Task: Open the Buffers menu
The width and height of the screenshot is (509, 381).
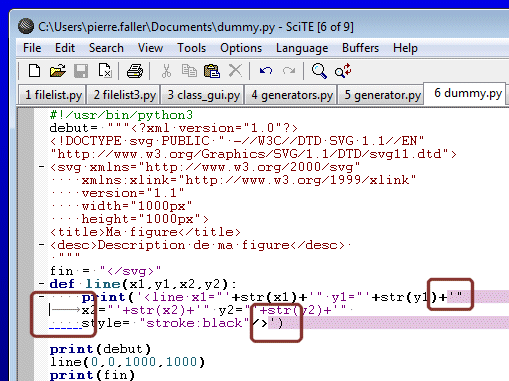Action: tap(360, 48)
